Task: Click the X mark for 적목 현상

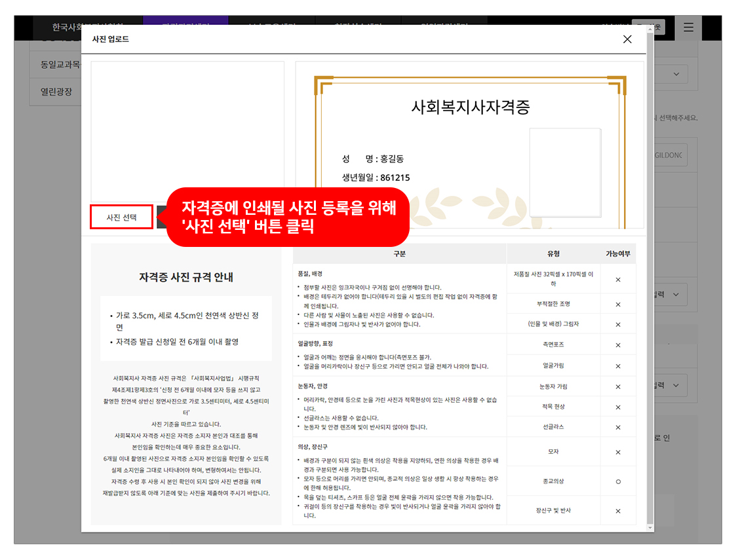Action: 617,407
